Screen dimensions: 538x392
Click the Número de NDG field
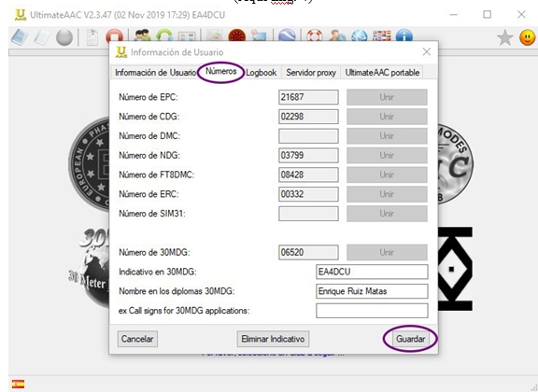click(308, 155)
